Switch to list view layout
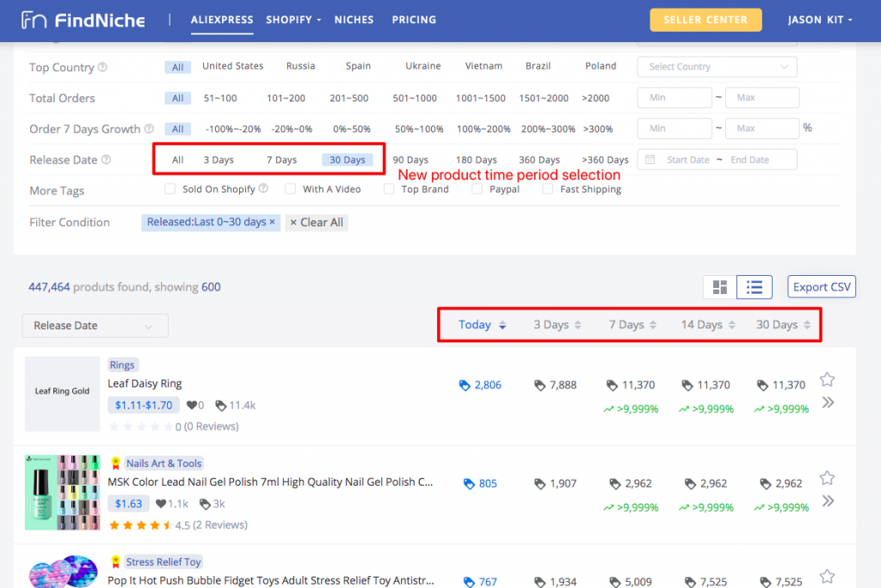Image resolution: width=881 pixels, height=588 pixels. (x=754, y=287)
